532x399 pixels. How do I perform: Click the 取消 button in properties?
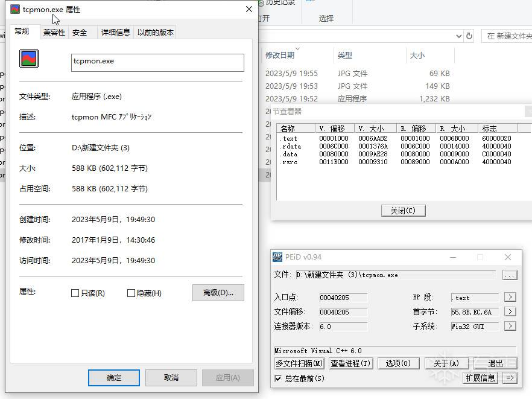coord(171,378)
